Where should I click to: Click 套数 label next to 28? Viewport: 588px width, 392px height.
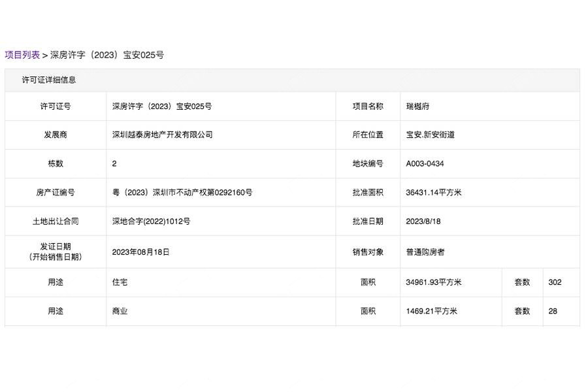[522, 311]
